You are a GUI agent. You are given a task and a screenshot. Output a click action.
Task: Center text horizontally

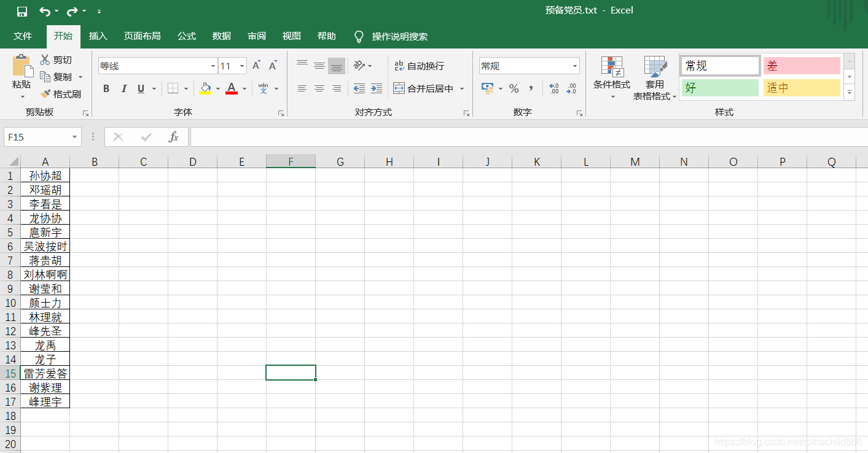(319, 88)
